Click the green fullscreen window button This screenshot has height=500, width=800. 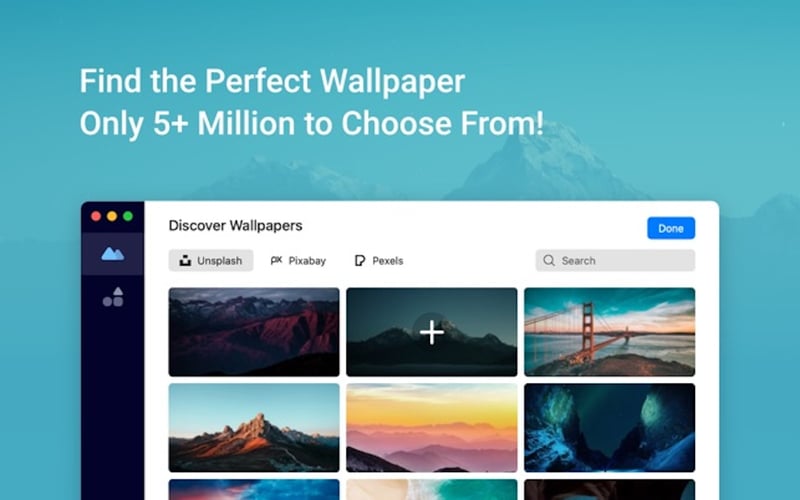click(x=128, y=216)
